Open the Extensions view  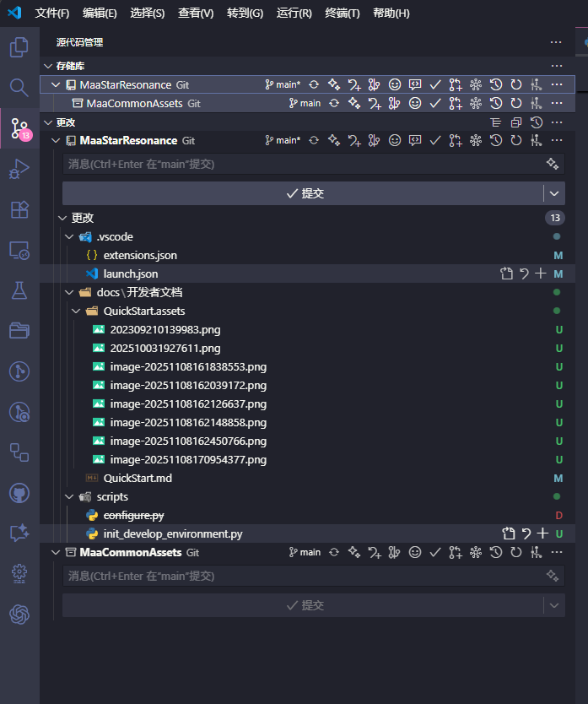click(x=19, y=209)
